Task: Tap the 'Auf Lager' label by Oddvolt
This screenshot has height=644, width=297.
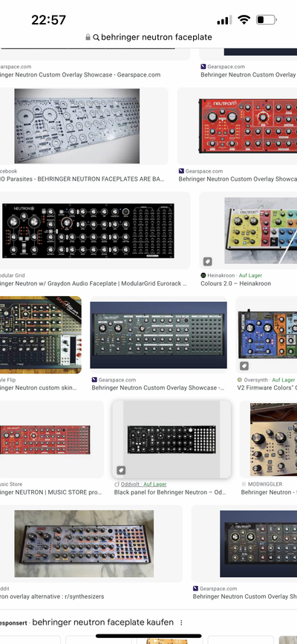Action: pos(154,484)
